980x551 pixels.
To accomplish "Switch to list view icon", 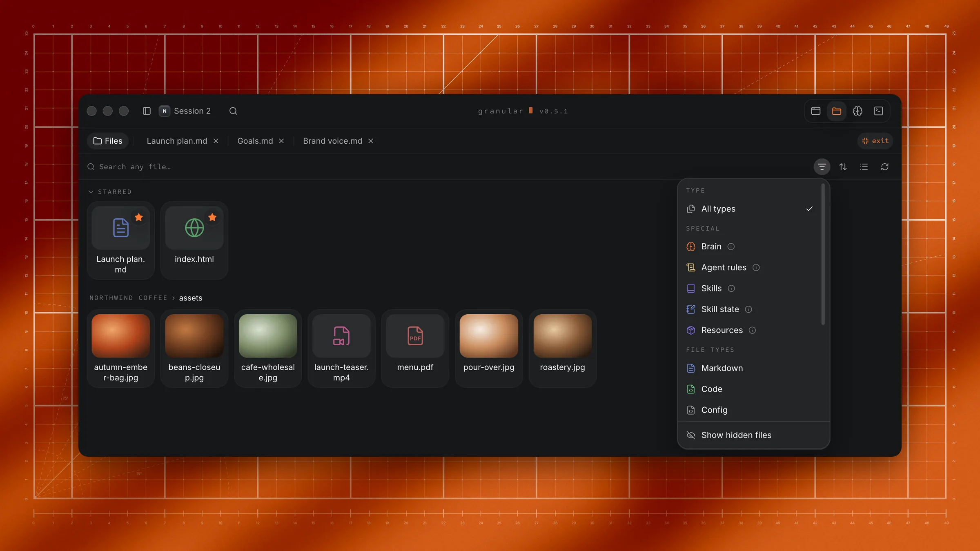I will click(864, 167).
